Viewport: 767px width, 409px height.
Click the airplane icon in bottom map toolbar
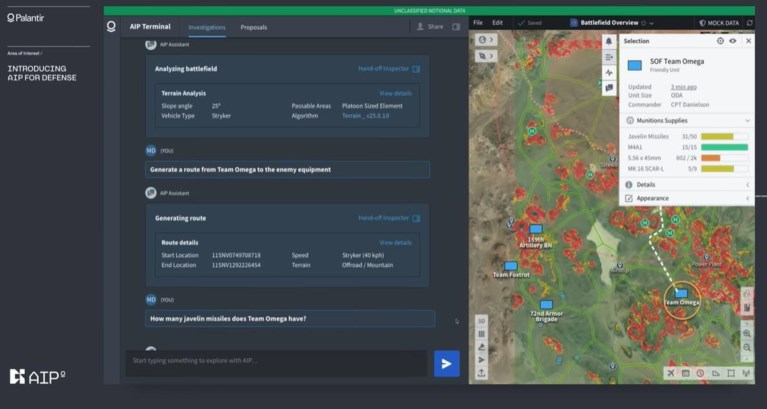pyautogui.click(x=671, y=373)
